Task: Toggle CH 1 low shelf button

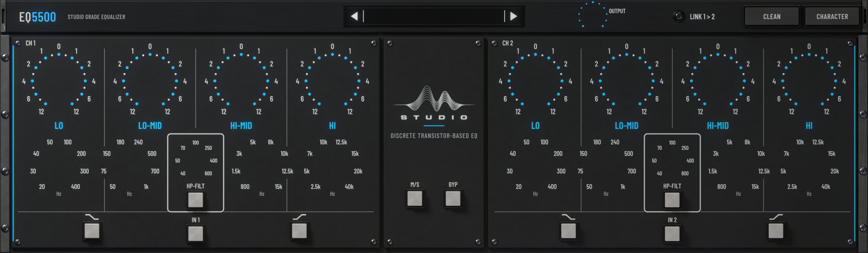Action: coord(92,231)
